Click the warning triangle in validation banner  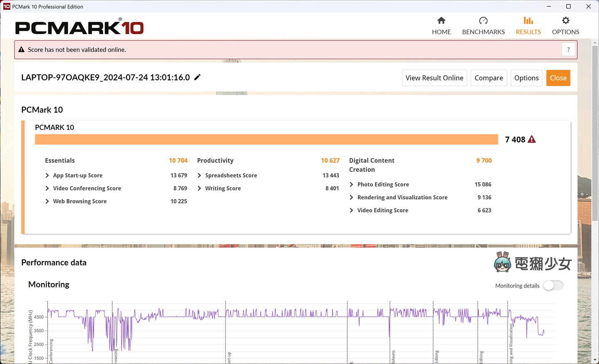(x=21, y=50)
